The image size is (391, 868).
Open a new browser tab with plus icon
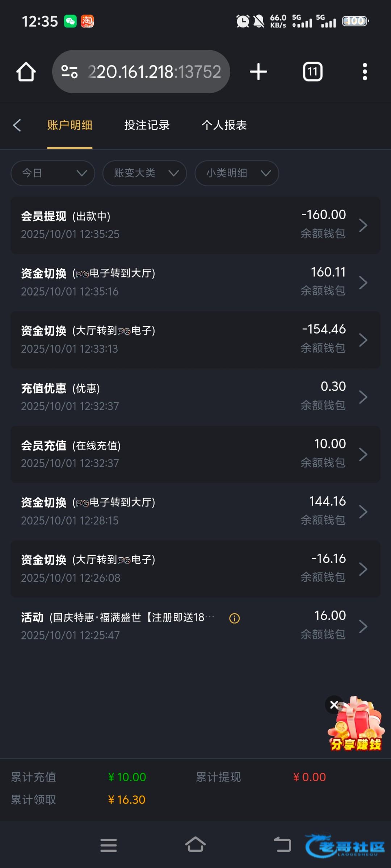pos(258,72)
